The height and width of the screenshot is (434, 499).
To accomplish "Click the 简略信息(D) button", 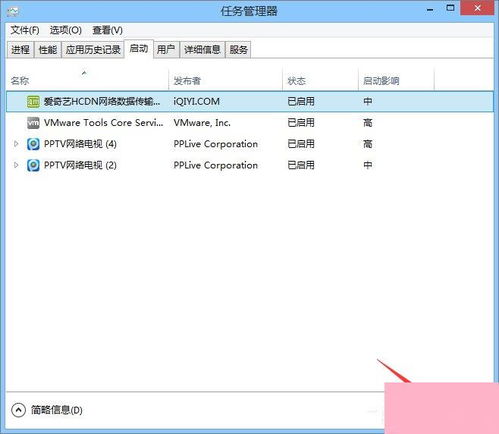I will (47, 410).
